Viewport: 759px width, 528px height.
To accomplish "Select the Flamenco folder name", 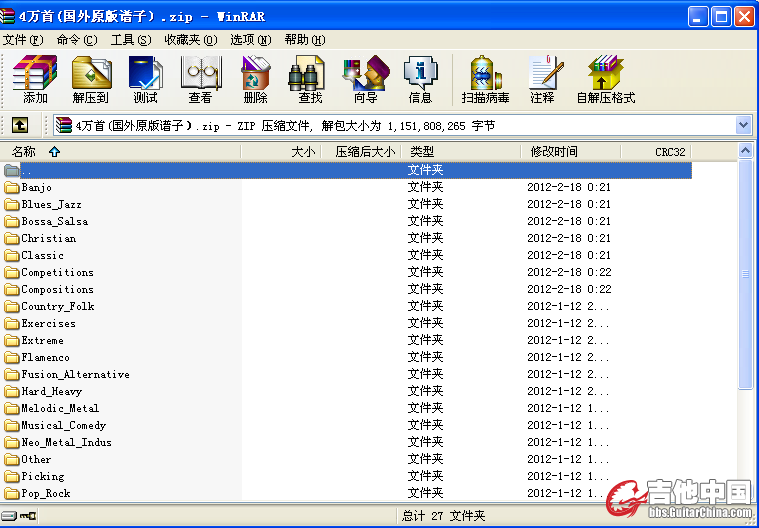I will tap(46, 357).
